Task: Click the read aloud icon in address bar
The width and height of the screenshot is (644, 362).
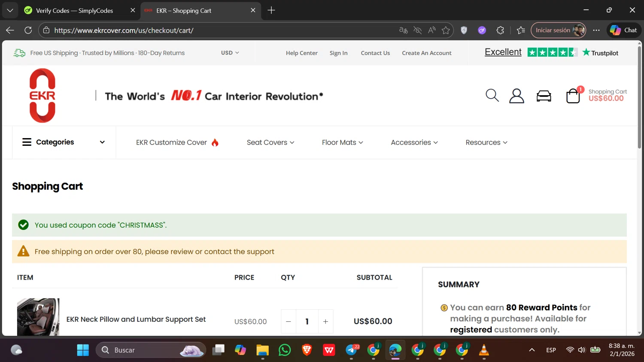Action: 431,30
